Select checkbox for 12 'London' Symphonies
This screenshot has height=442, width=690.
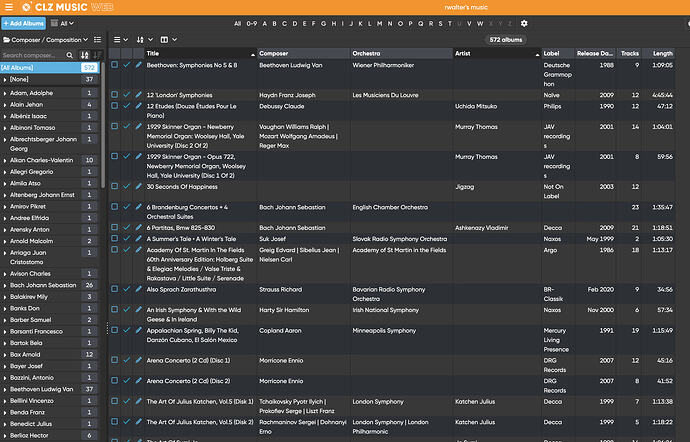(x=114, y=95)
